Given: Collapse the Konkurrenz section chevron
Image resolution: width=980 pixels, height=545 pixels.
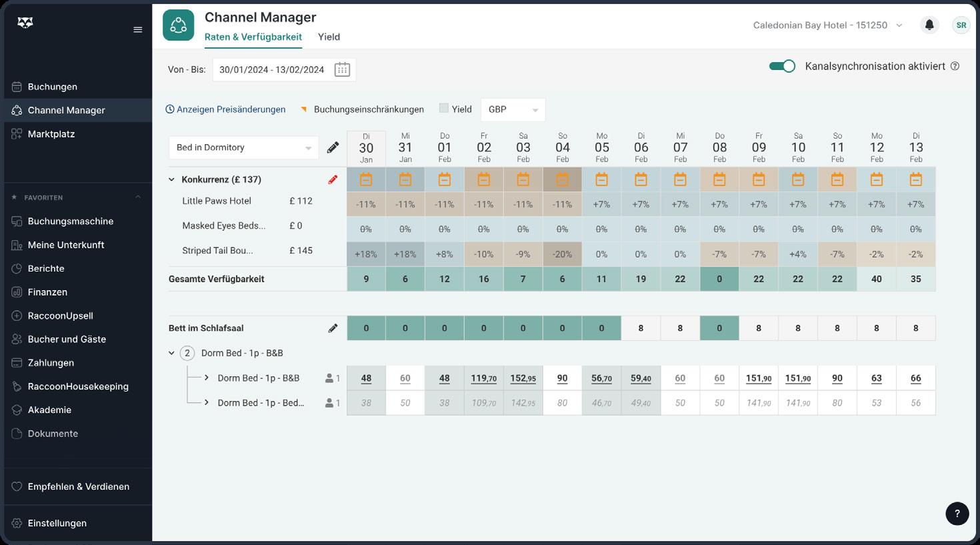Looking at the screenshot, I should [171, 179].
